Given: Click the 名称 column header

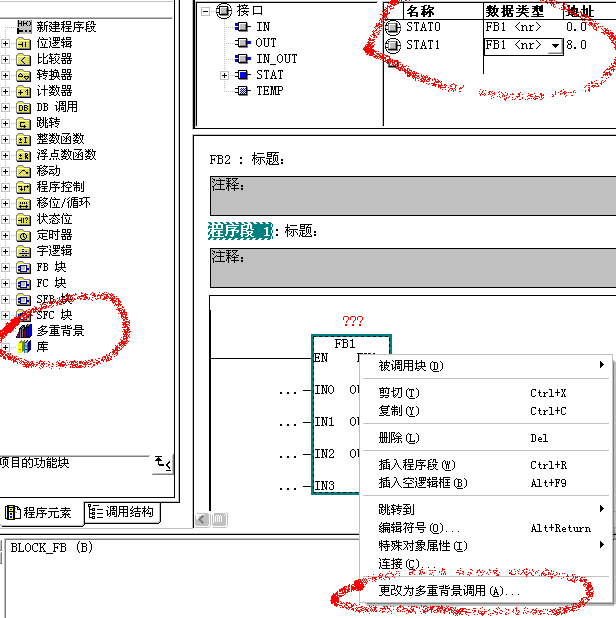Looking at the screenshot, I should pos(443,11).
